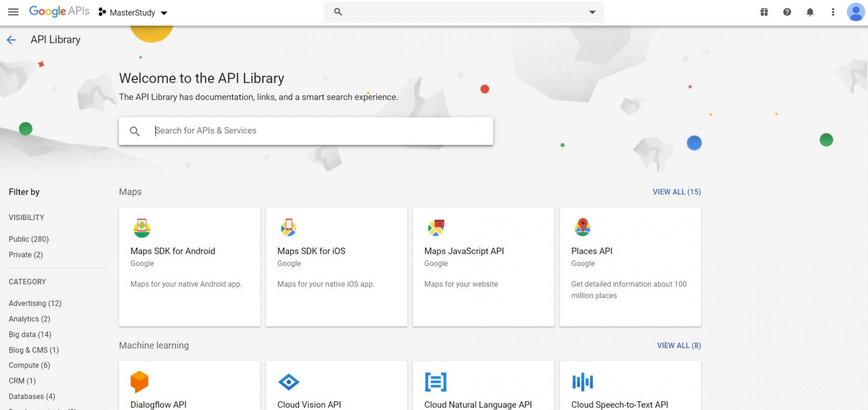Image resolution: width=868 pixels, height=410 pixels.
Task: Click the Cloud Vision API icon
Action: 288,382
